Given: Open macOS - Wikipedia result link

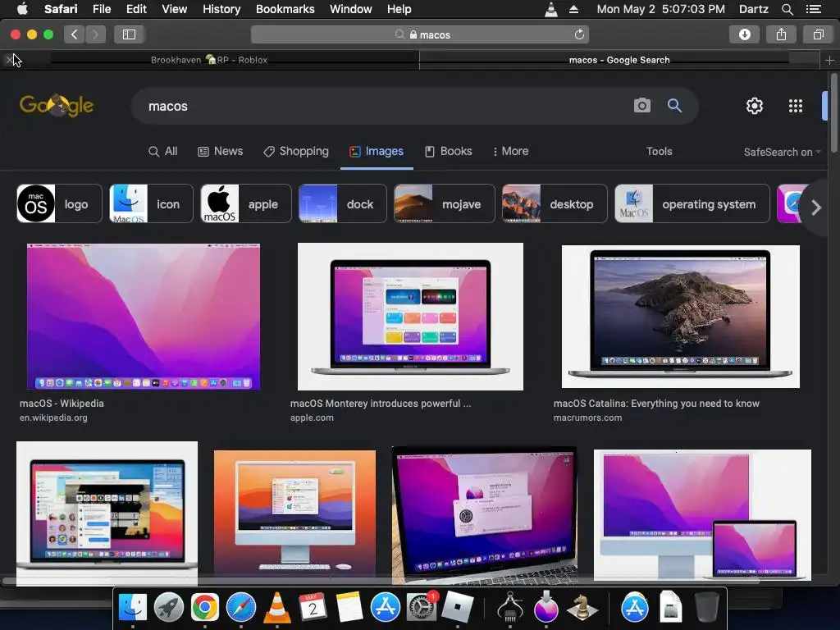Looking at the screenshot, I should pyautogui.click(x=62, y=404).
